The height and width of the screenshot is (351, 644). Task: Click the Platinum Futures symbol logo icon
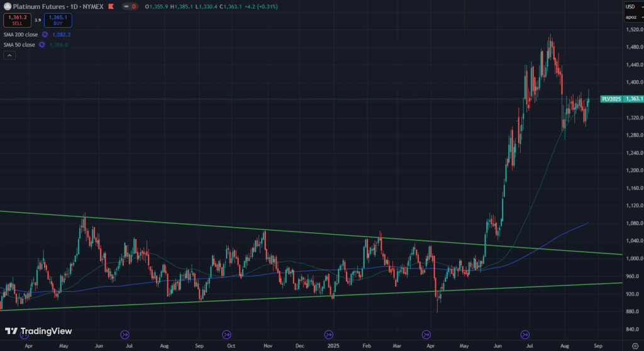(7, 6)
